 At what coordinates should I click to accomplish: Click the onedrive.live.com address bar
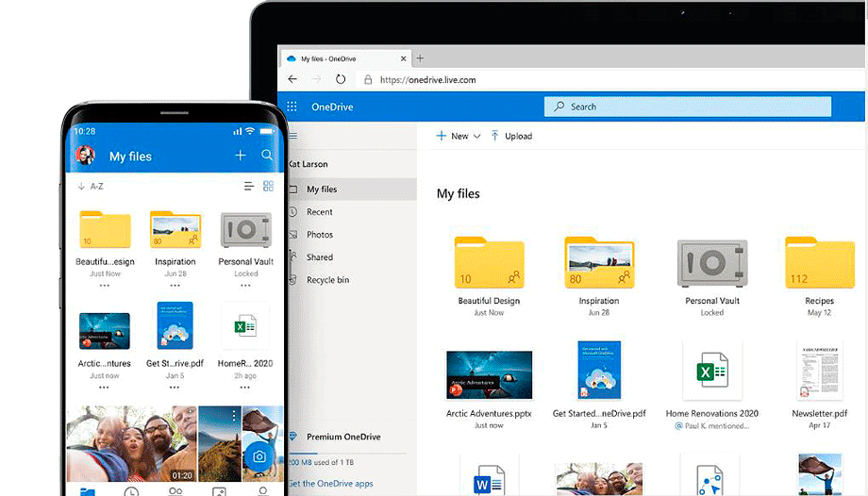[x=427, y=80]
